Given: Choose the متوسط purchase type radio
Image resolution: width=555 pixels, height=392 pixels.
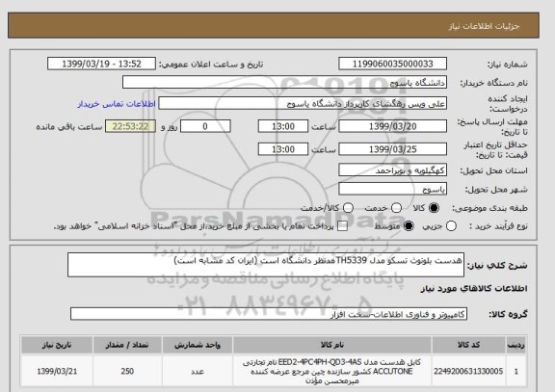Looking at the screenshot, I should 409,226.
